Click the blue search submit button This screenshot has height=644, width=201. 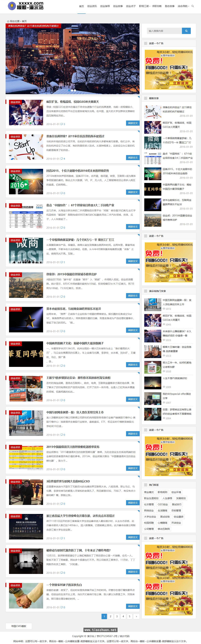[186, 31]
